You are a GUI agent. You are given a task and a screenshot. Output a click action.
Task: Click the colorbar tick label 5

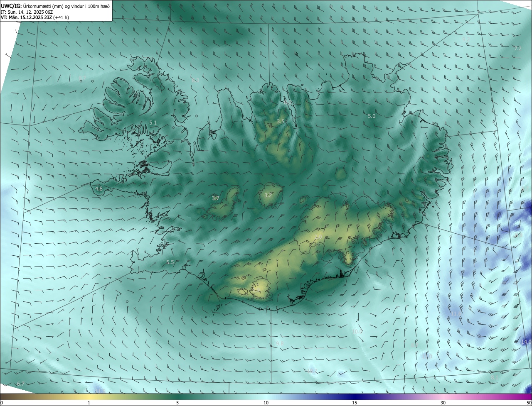[x=177, y=403]
